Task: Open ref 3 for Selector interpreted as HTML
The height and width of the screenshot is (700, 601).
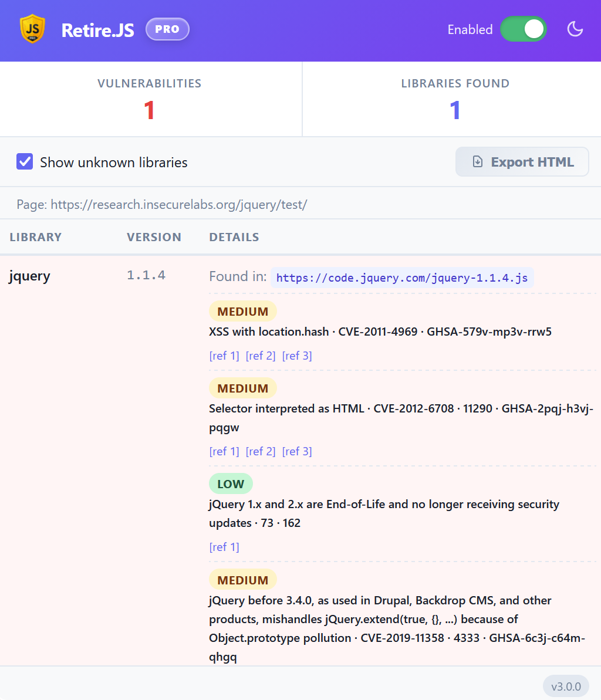Action: tap(297, 451)
